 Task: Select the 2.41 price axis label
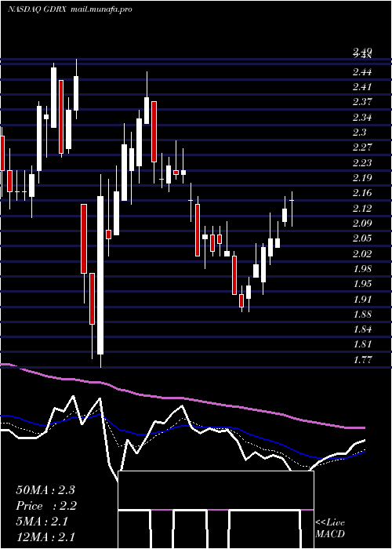362,87
